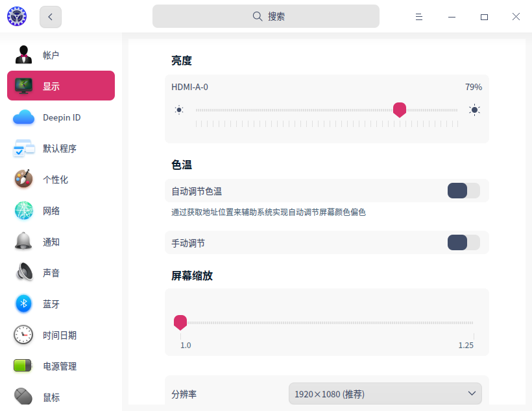The height and width of the screenshot is (411, 532).
Task: Click the HDMI-A-0 brightness slider handle
Action: (x=399, y=110)
